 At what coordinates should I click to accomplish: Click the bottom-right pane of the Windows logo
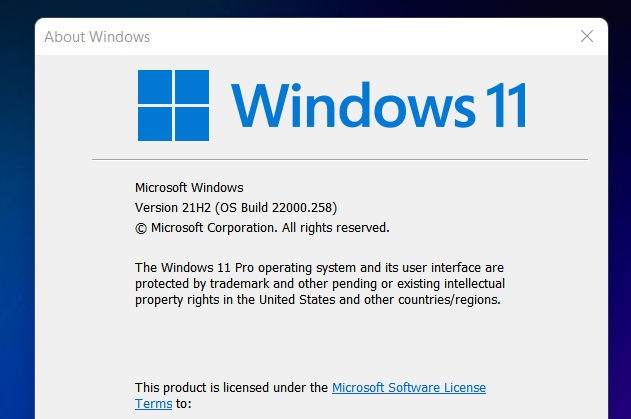tap(192, 124)
